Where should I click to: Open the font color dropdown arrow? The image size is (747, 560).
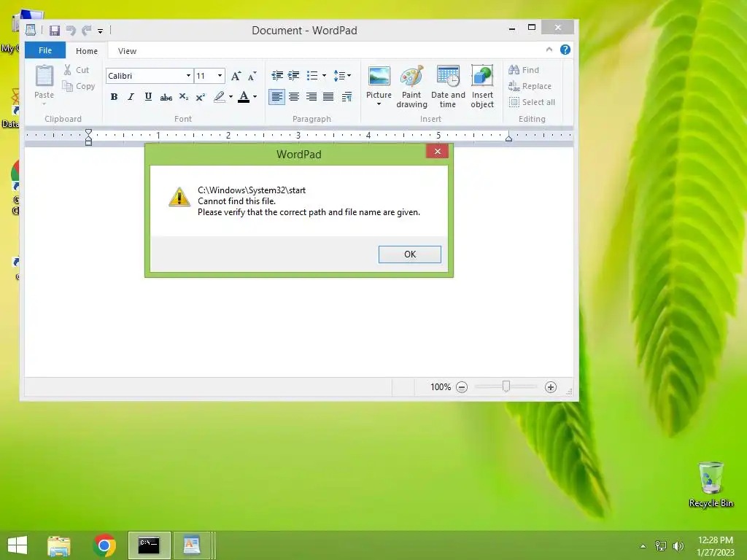pos(255,97)
